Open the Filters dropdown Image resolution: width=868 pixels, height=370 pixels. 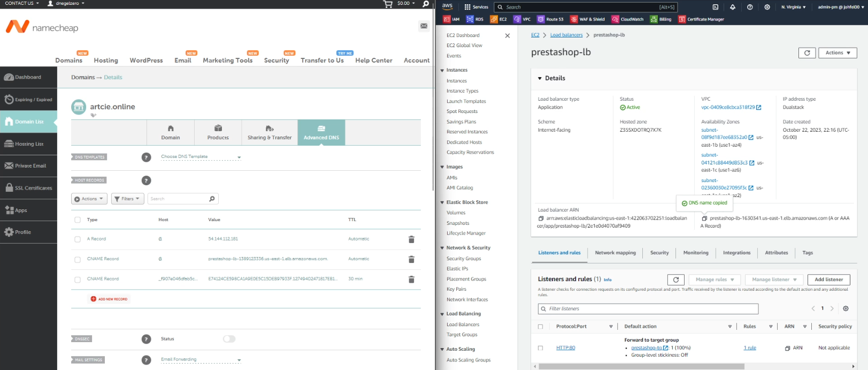[128, 199]
